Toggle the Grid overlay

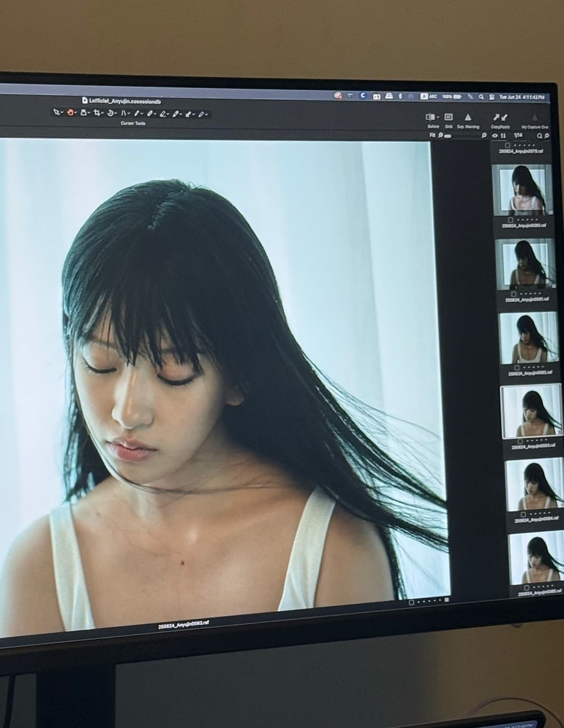[x=448, y=117]
